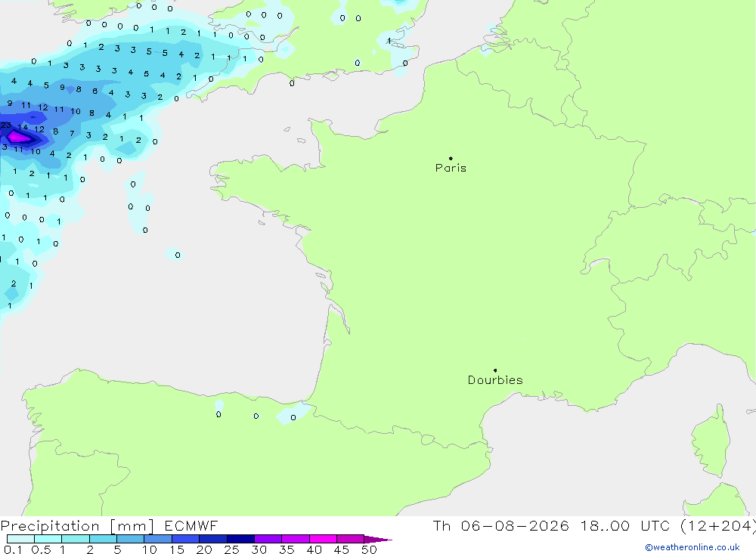
Task: Pick the 10–15 mm legend swatch
Action: pyautogui.click(x=158, y=539)
